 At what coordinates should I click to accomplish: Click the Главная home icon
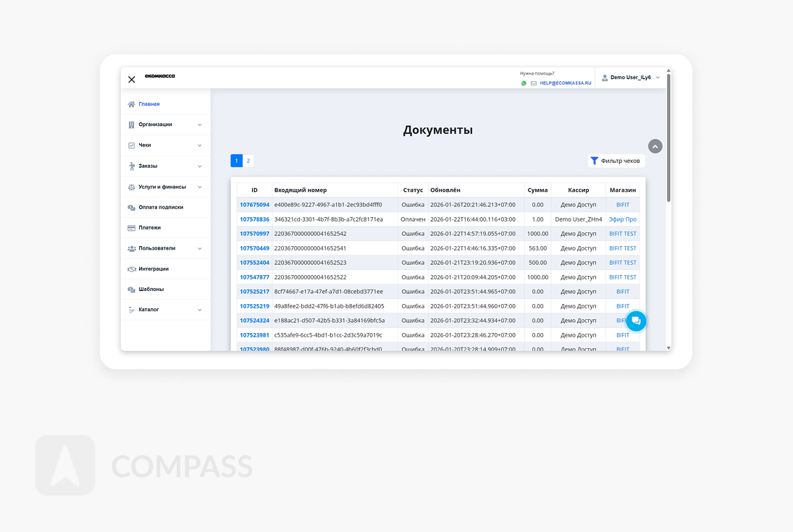coord(131,104)
